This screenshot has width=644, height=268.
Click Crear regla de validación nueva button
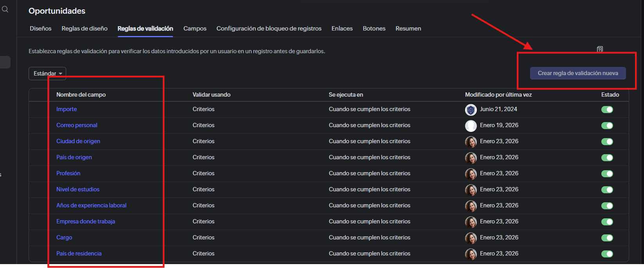(x=578, y=73)
